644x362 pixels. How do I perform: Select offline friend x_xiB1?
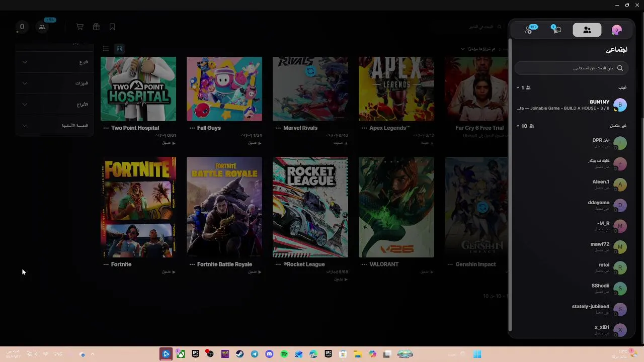tap(571, 330)
